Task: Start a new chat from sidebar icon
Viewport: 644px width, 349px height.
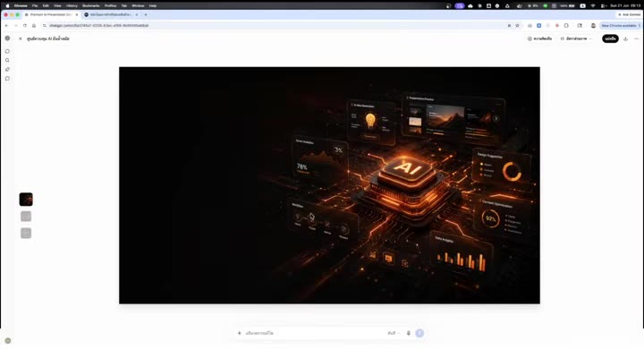Action: [x=7, y=51]
